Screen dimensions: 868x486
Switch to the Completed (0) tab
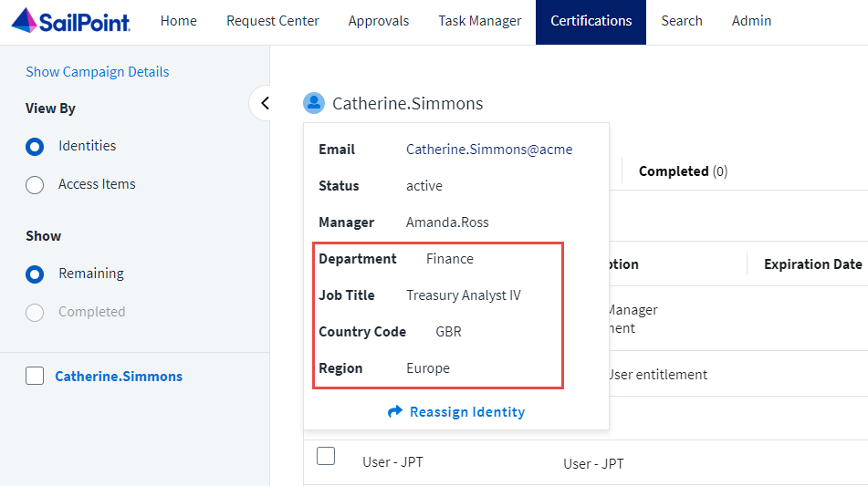[683, 171]
